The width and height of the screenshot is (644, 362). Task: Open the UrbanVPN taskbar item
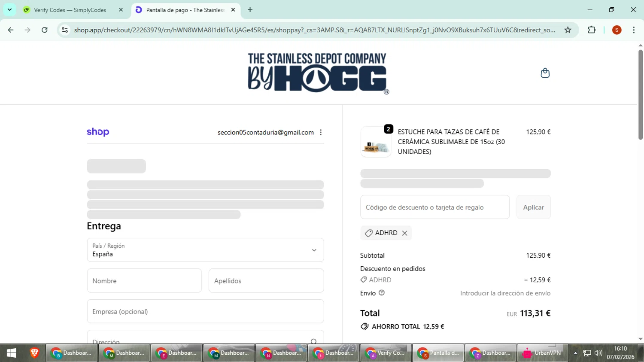(542, 353)
